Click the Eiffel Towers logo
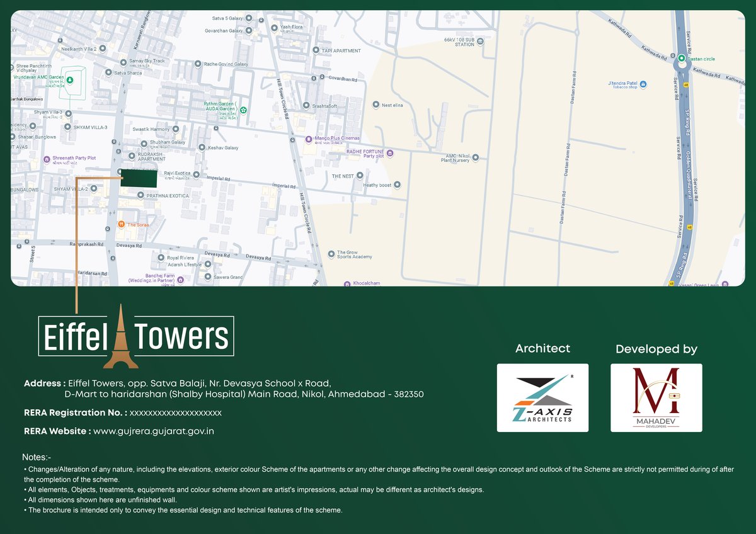Screen dimensions: 756x534 pos(136,337)
